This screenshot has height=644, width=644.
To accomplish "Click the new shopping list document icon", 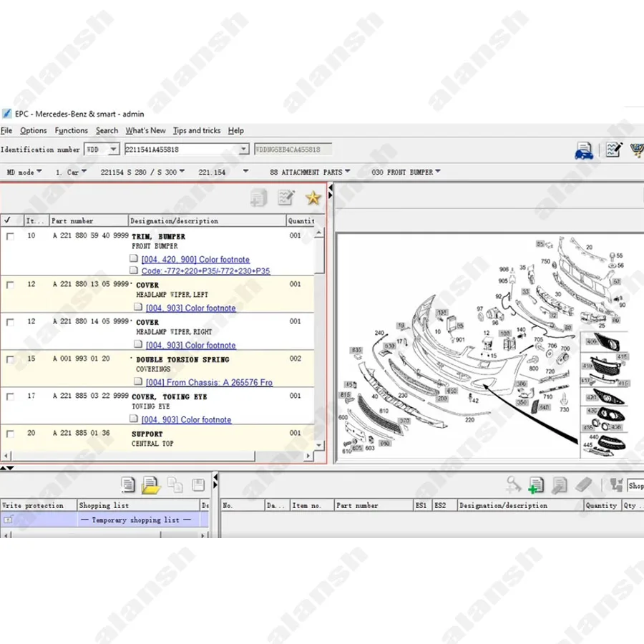I will [x=128, y=485].
